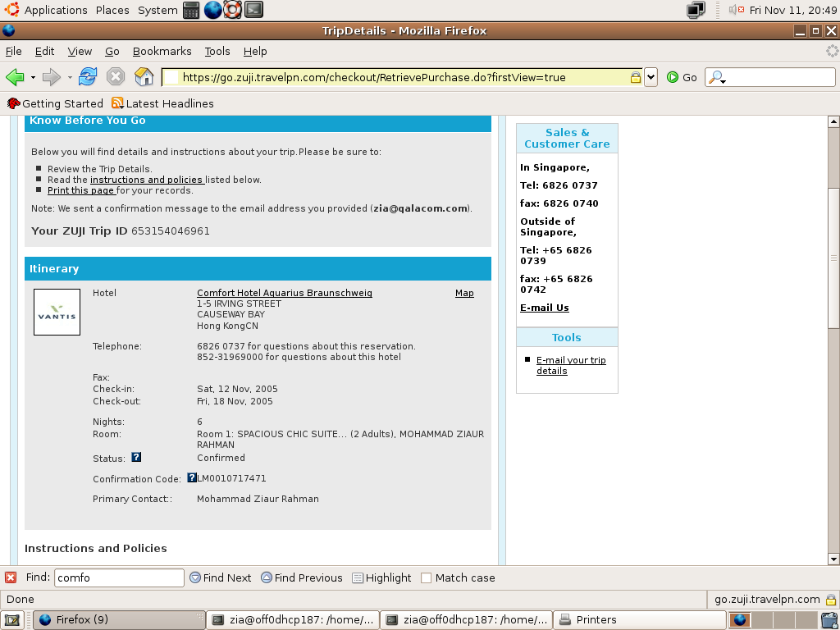Click the Home icon in navigation toolbar
This screenshot has height=630, width=840.
(x=144, y=77)
